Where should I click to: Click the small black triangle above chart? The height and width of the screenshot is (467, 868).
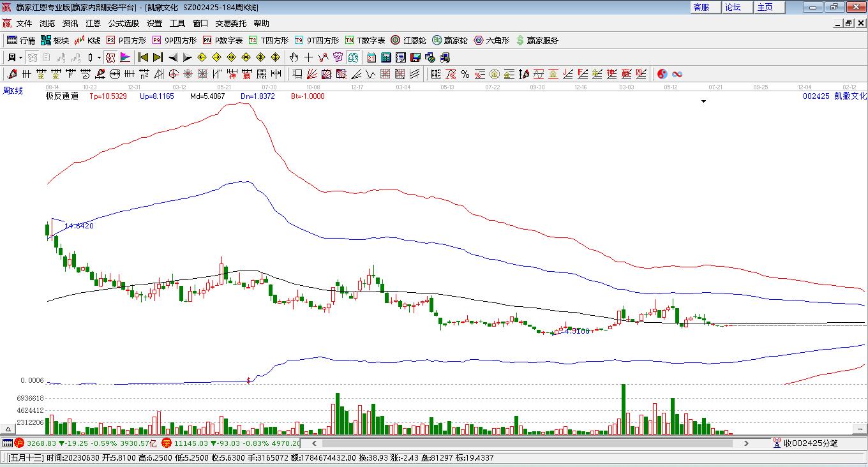tap(704, 101)
